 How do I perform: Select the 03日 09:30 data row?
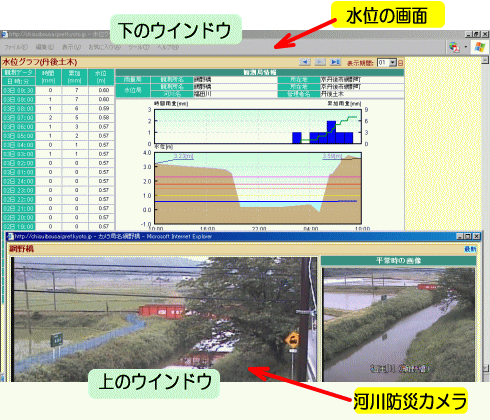click(58, 90)
